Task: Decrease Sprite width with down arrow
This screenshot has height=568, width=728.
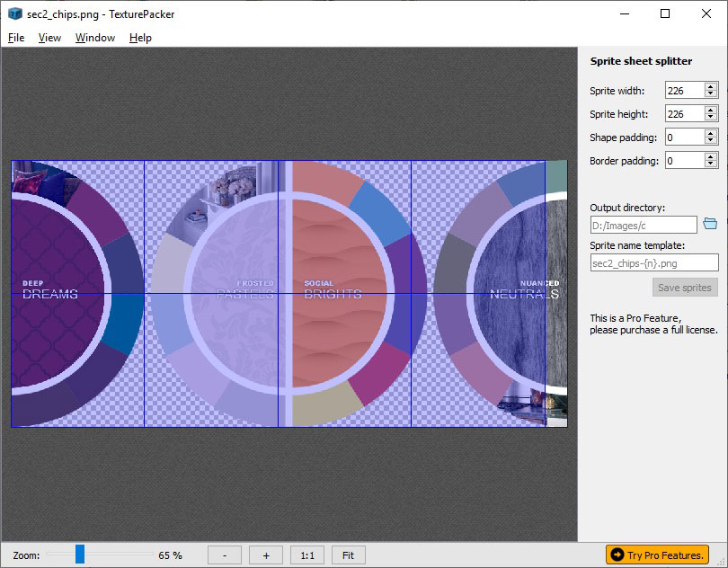Action: (x=711, y=94)
